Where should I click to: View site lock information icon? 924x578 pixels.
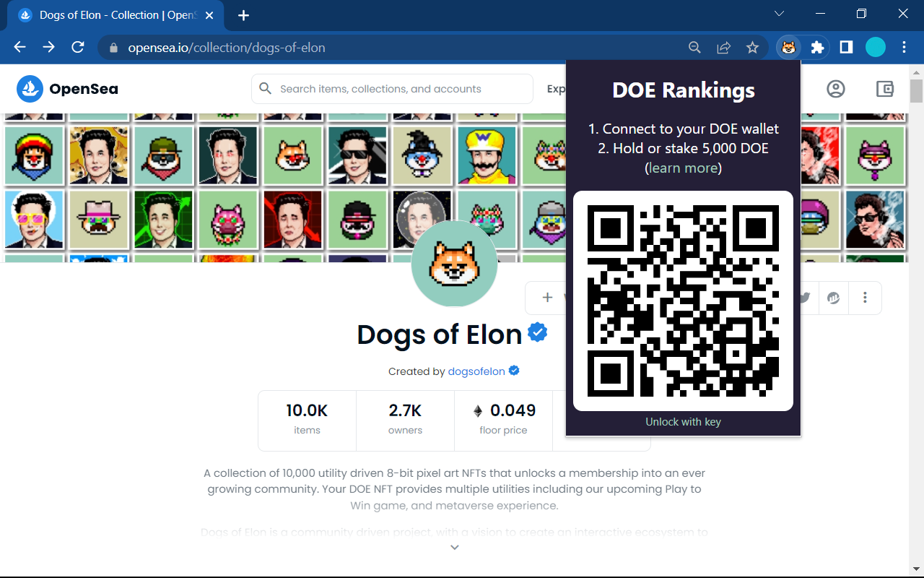coord(113,48)
